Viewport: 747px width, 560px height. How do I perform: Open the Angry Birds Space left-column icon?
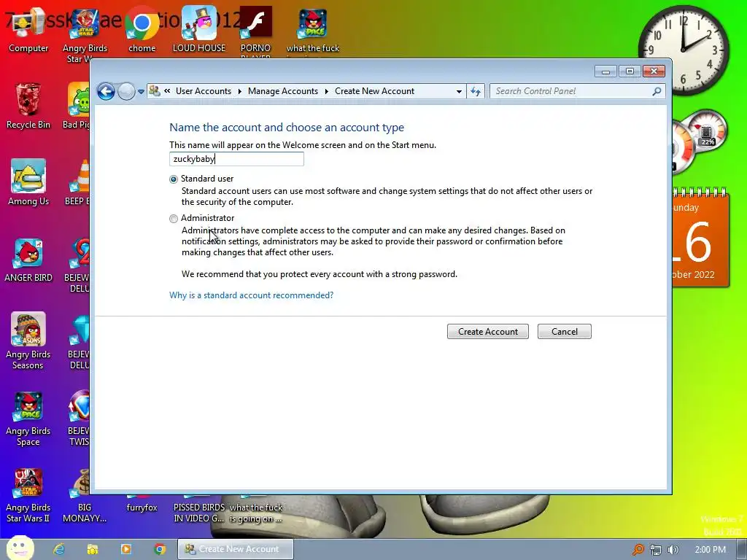click(x=28, y=419)
